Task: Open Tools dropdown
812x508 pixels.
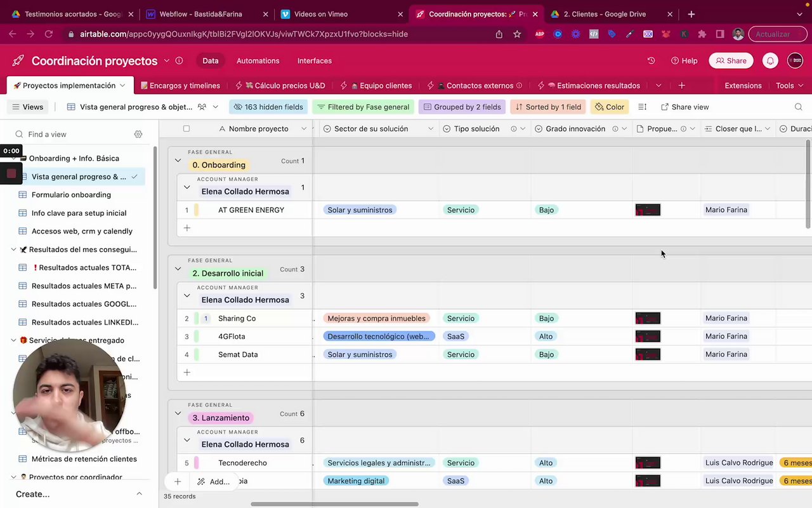Action: coord(789,86)
